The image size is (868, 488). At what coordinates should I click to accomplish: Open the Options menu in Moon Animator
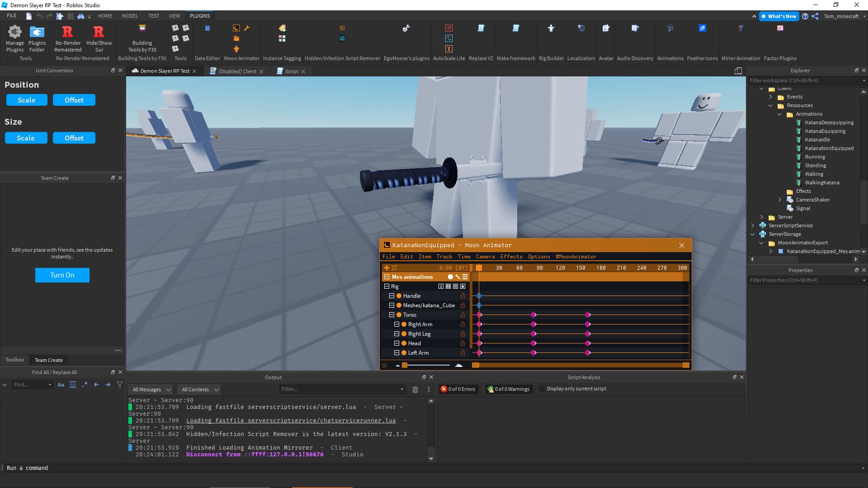pos(538,257)
